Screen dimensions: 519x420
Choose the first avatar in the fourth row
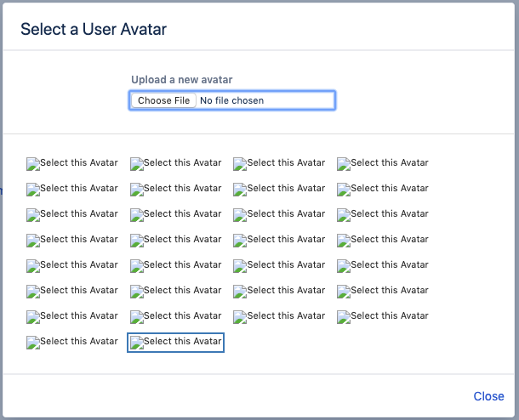(x=72, y=241)
